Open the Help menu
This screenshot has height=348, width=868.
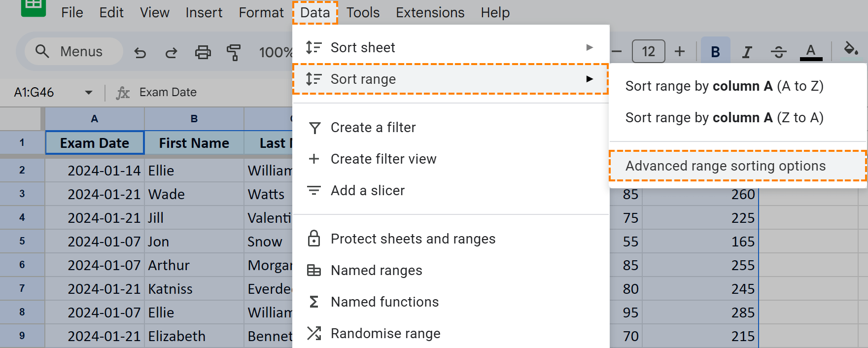[x=495, y=12]
